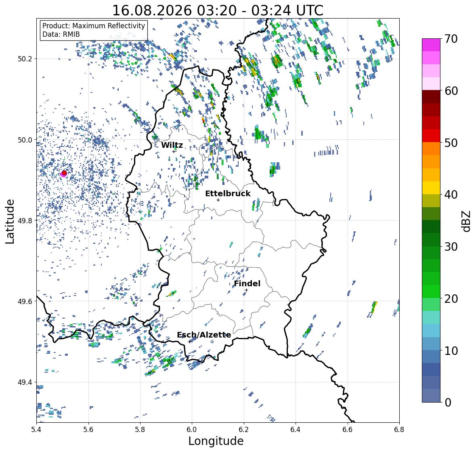Click the timestamp title 16.08.2026 03:20 - 03:24 UTC
This screenshot has height=451, width=476.
click(218, 10)
